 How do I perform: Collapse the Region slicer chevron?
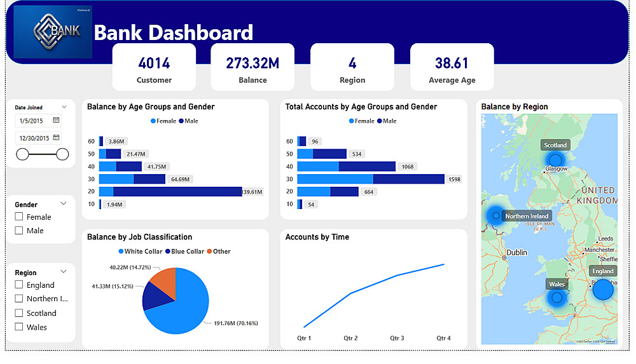63,272
